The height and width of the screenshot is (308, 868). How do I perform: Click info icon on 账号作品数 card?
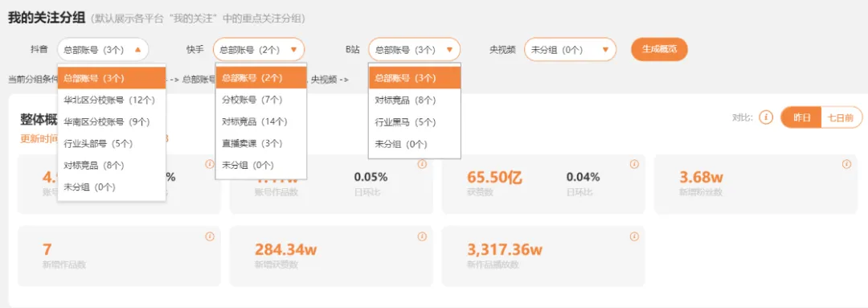click(x=422, y=165)
